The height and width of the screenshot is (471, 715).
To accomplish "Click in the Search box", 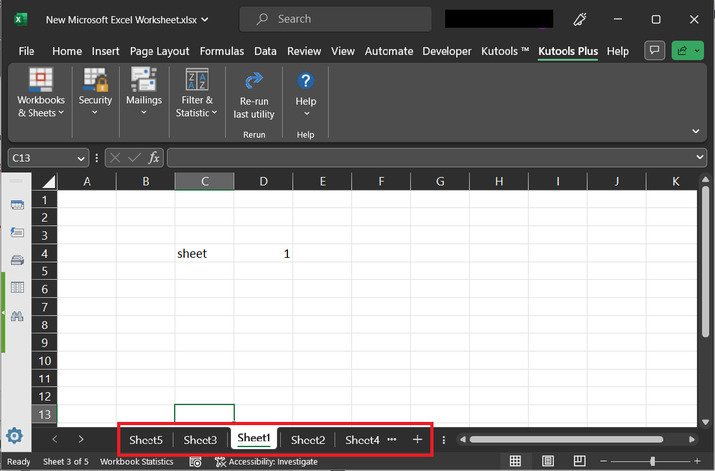I will (340, 19).
